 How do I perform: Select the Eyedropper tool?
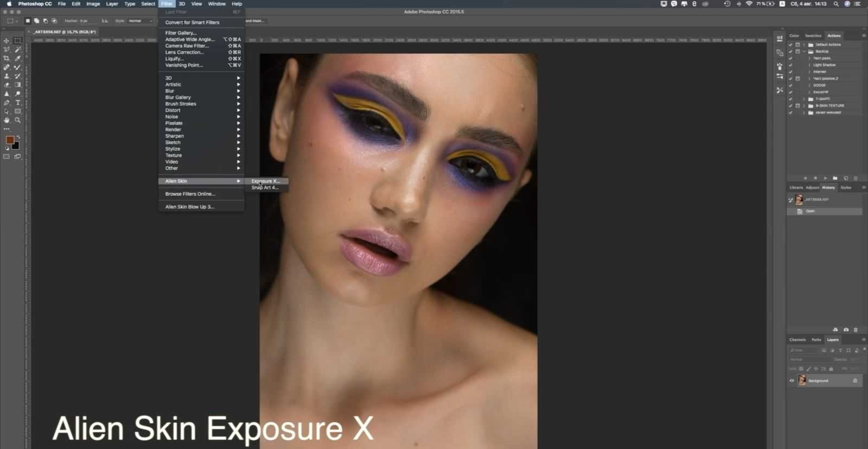coord(17,58)
